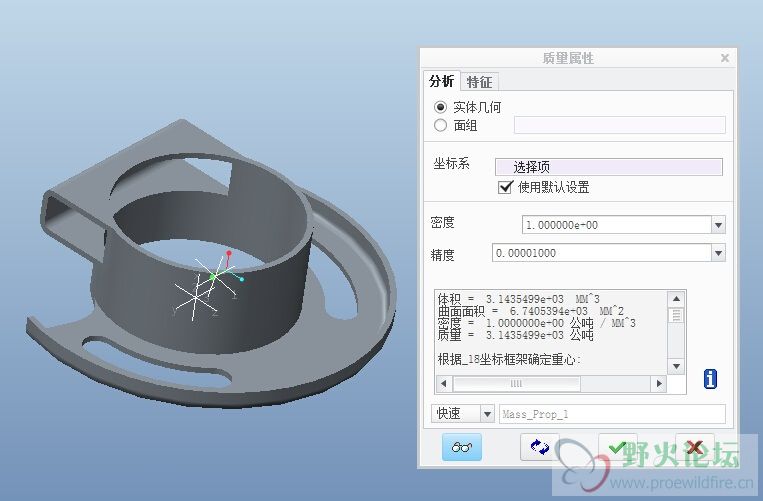Click the results scroll-down arrow
Viewport: 763px width, 501px height.
(x=676, y=366)
